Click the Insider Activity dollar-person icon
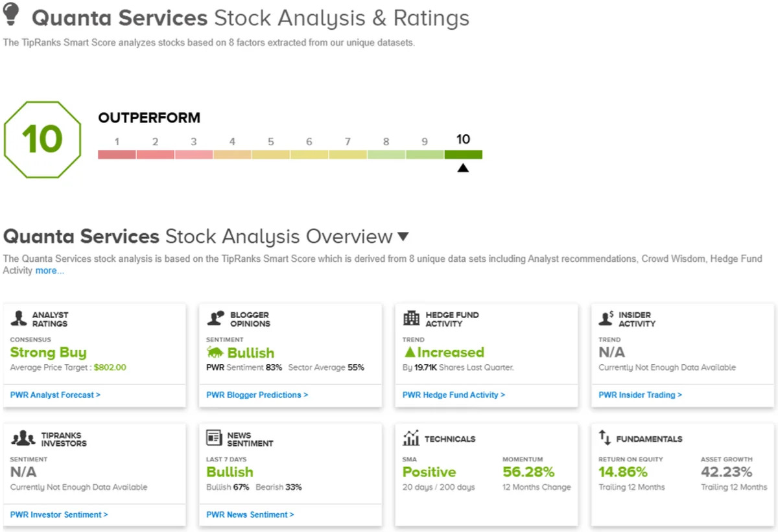 (x=606, y=318)
